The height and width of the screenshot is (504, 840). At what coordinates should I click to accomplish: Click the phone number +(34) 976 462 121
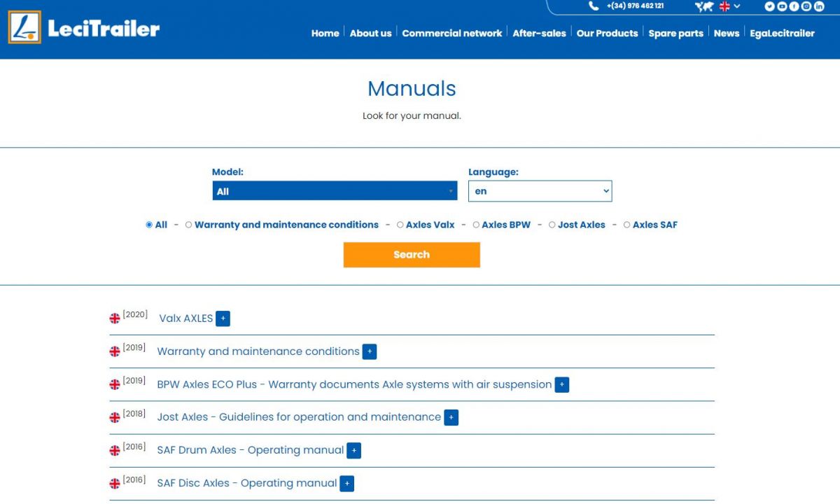click(635, 6)
